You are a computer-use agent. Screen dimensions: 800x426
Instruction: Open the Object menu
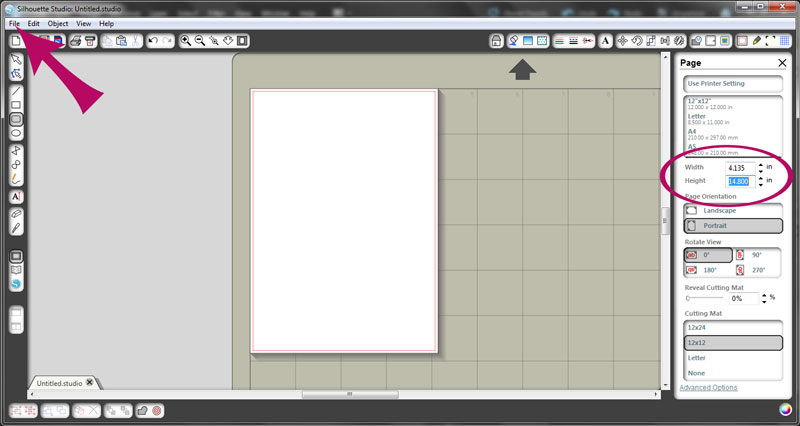pyautogui.click(x=58, y=23)
